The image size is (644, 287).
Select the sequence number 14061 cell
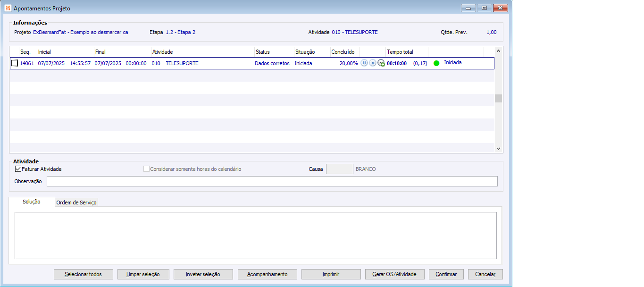27,63
